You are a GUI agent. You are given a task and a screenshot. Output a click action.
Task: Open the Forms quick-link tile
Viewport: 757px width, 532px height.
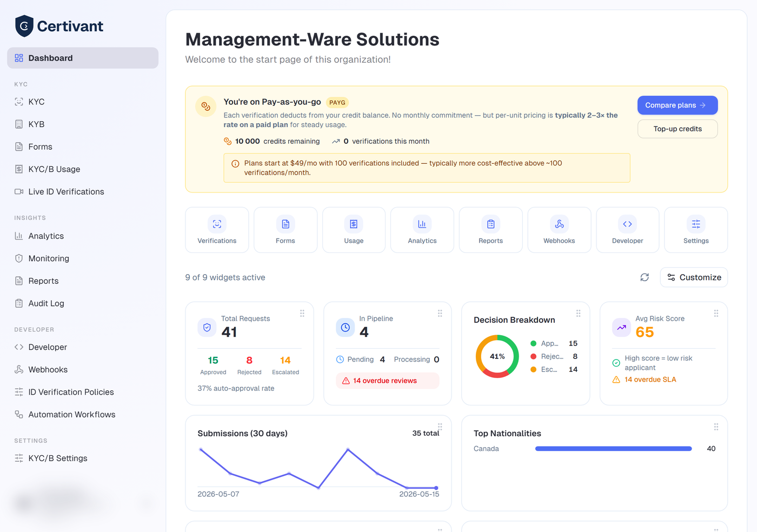coord(285,230)
